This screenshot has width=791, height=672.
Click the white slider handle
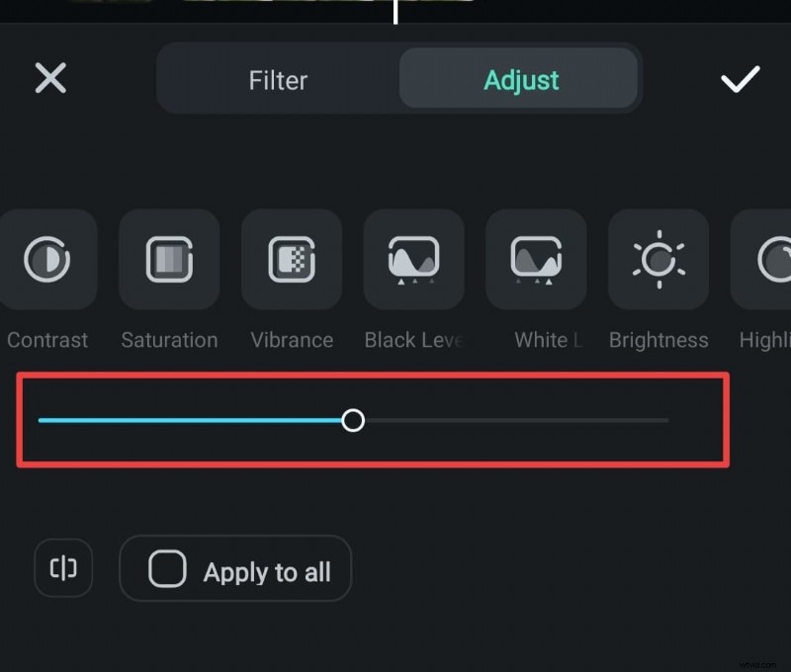click(353, 421)
